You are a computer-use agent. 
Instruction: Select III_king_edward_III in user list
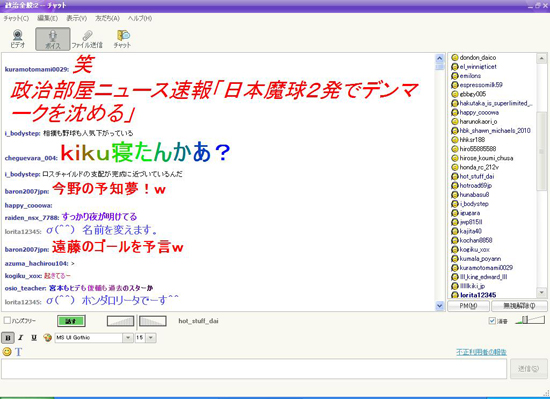click(483, 277)
